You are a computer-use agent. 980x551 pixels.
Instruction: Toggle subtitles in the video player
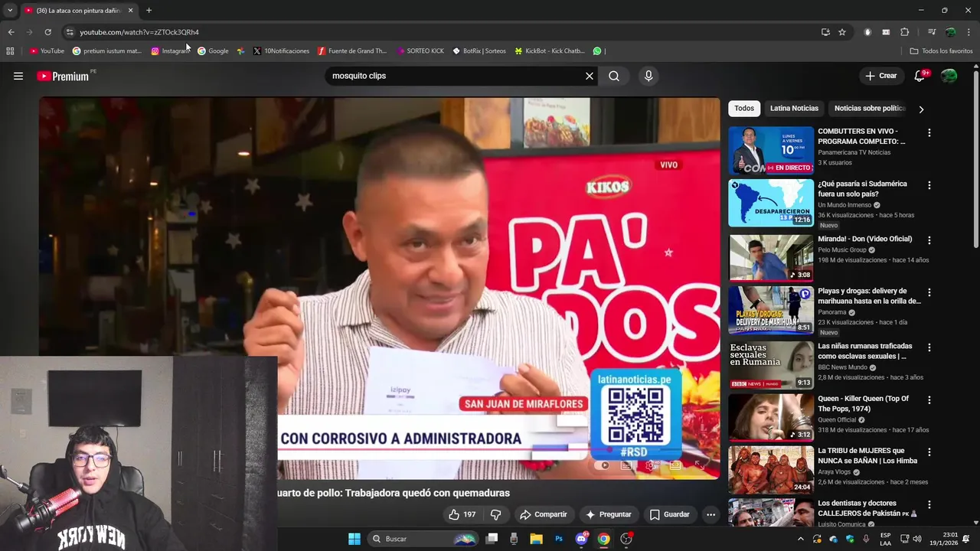626,465
